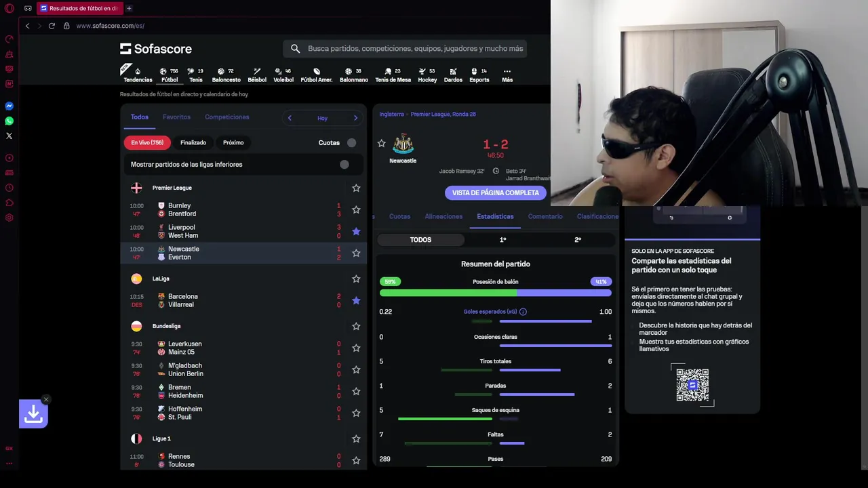Open WhatsApp in the Opera sidebar
The height and width of the screenshot is (488, 868).
point(9,121)
